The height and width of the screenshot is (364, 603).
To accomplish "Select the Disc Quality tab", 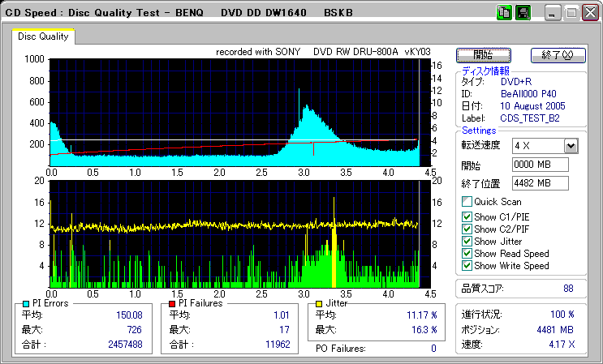I will tap(44, 36).
